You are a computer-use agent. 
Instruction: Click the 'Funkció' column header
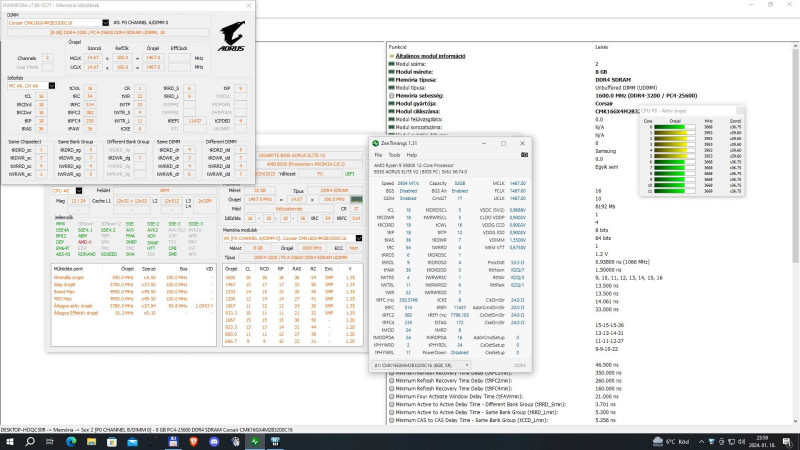pyautogui.click(x=398, y=47)
